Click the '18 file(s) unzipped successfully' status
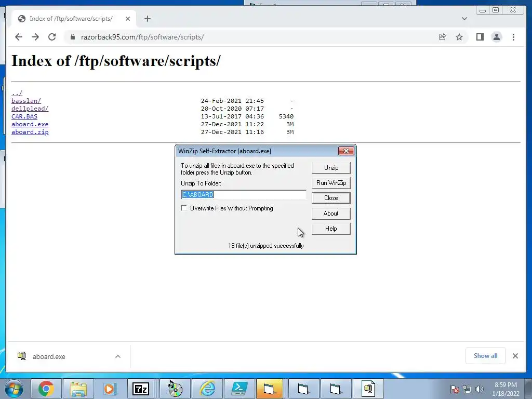This screenshot has height=399, width=532. click(265, 246)
